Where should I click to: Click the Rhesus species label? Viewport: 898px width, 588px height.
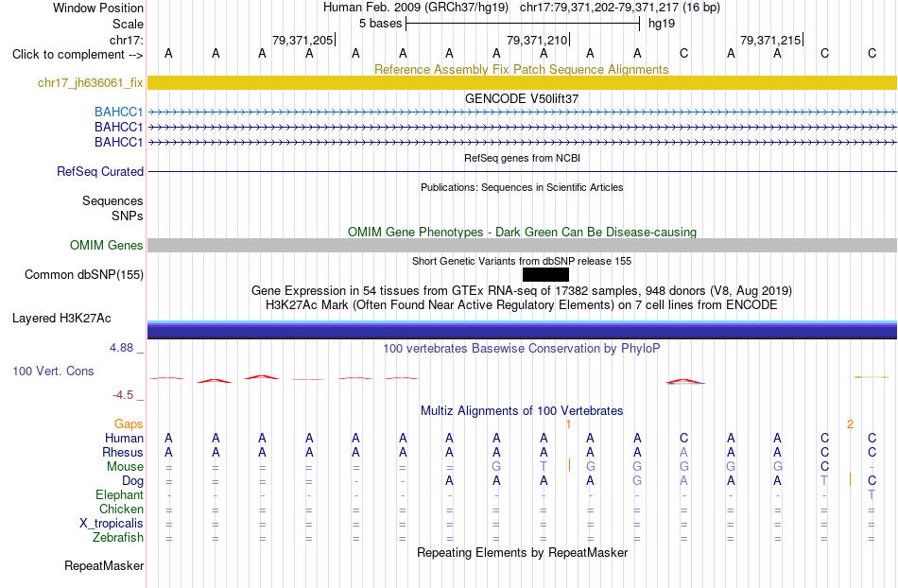click(x=123, y=452)
